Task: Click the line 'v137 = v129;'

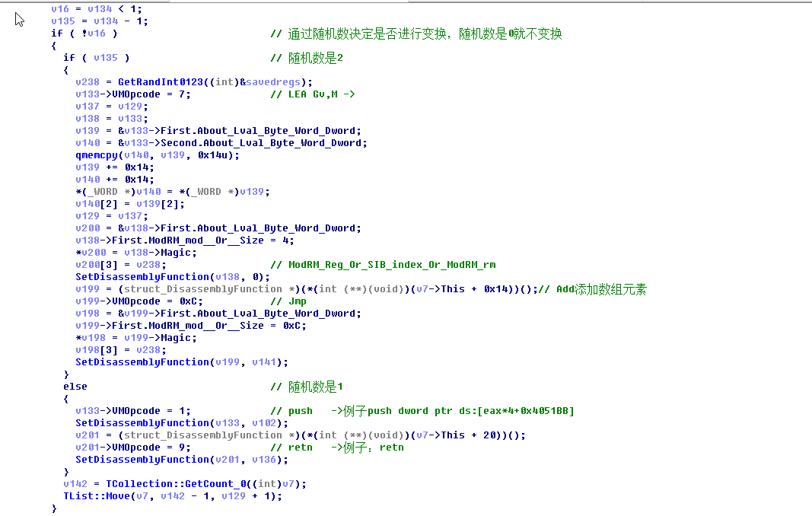Action: [112, 107]
